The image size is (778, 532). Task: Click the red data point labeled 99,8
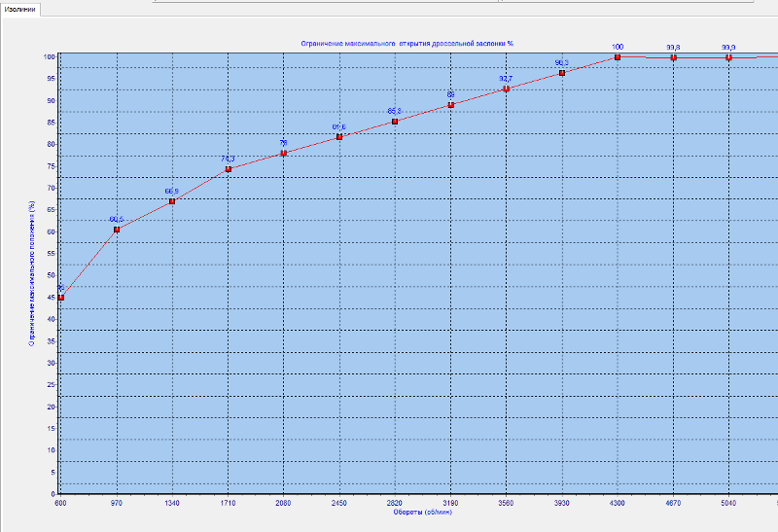[673, 57]
